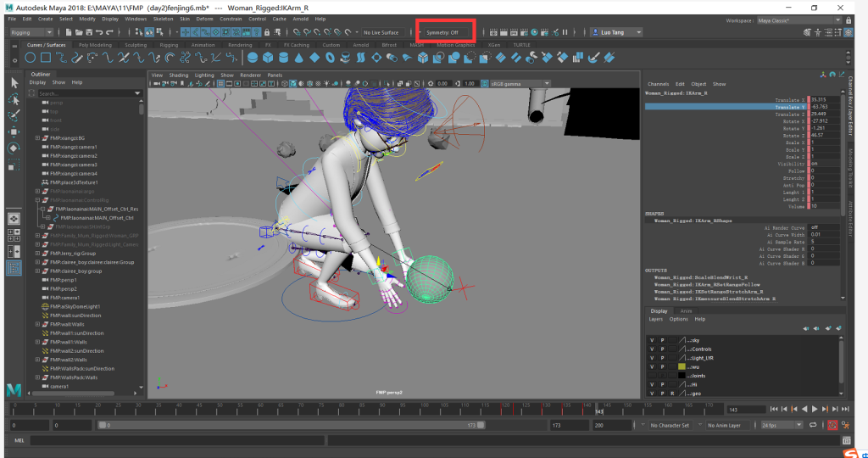Click the playback range slider bar
This screenshot has height=458, width=868.
coord(292,425)
